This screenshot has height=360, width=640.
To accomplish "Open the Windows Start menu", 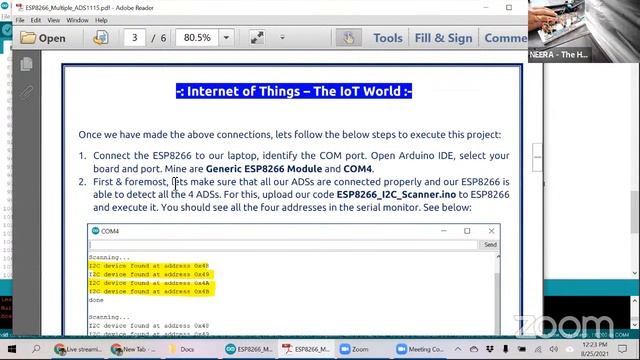I will click(x=11, y=349).
